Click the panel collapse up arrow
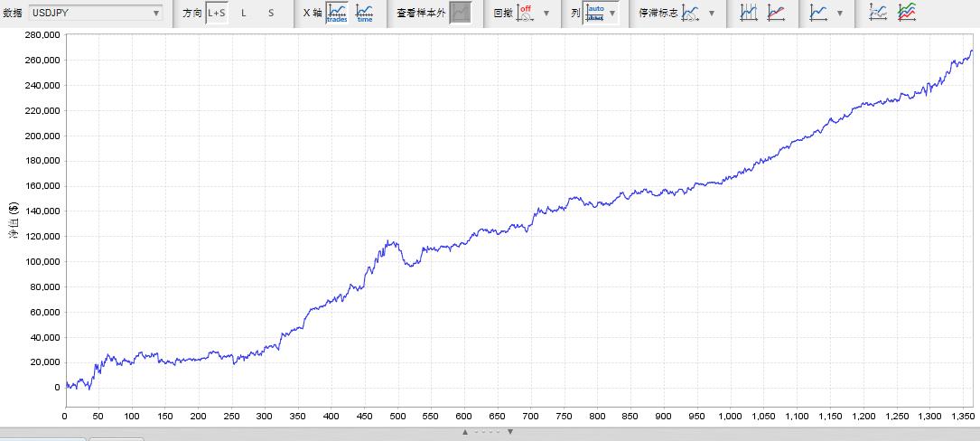Screen dimensions: 980x441 [465, 432]
